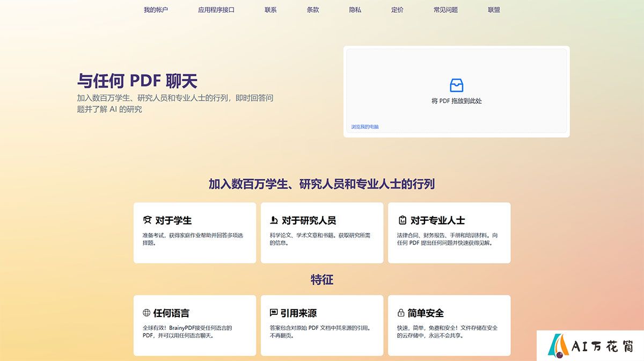Select the 对于学生 card heading

173,220
